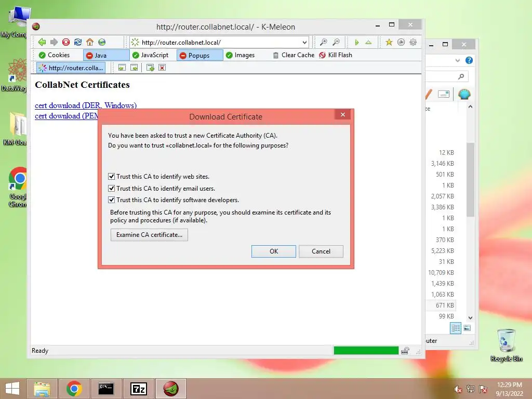Click the green page load progress bar

point(366,351)
